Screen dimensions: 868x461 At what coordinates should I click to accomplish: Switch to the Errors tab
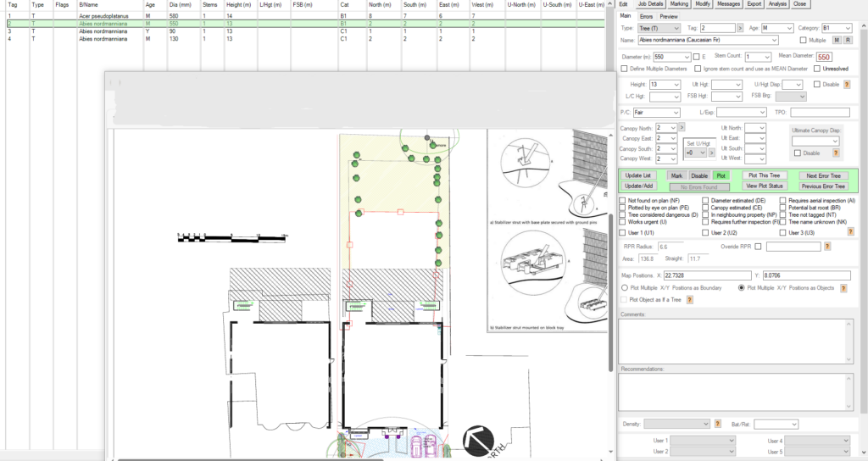click(x=646, y=16)
